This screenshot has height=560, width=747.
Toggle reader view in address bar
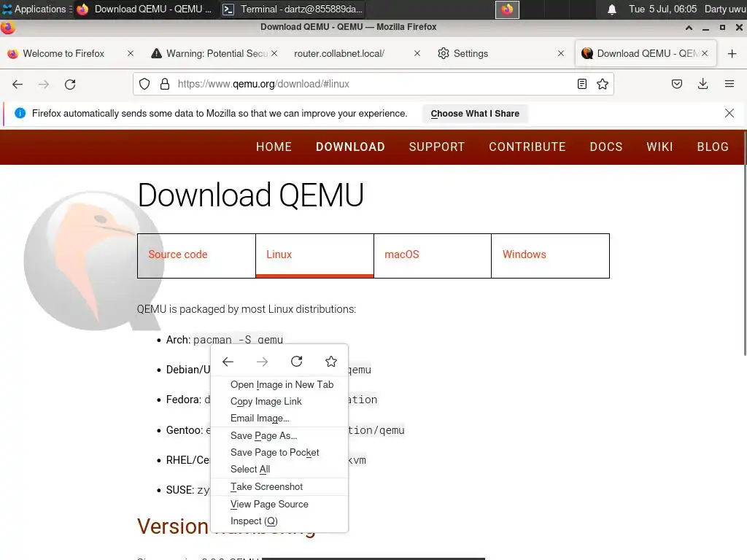[581, 85]
